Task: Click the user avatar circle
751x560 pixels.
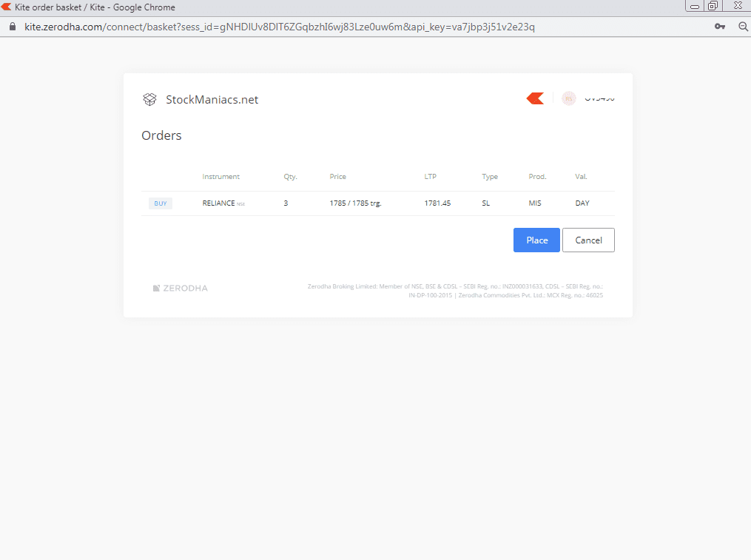Action: 568,98
